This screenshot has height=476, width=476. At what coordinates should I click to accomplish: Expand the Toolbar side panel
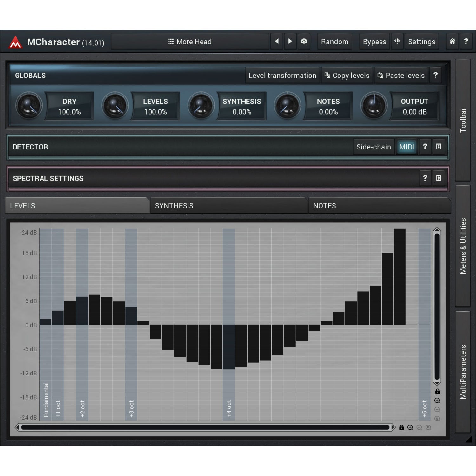pyautogui.click(x=463, y=120)
